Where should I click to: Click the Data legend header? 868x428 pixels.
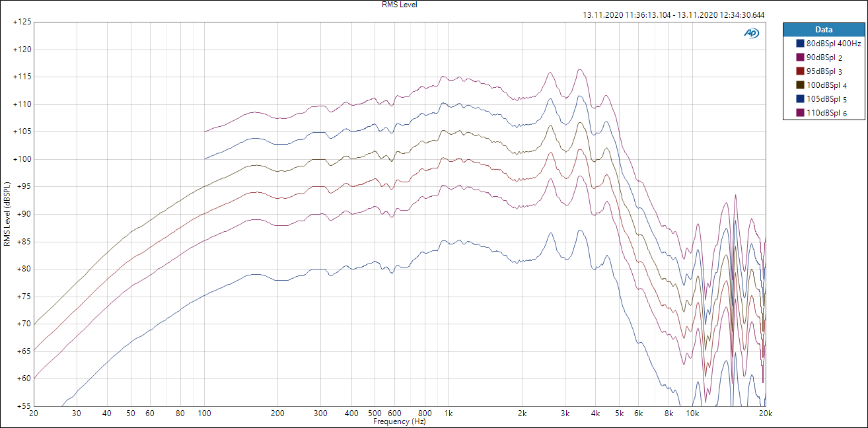[823, 30]
